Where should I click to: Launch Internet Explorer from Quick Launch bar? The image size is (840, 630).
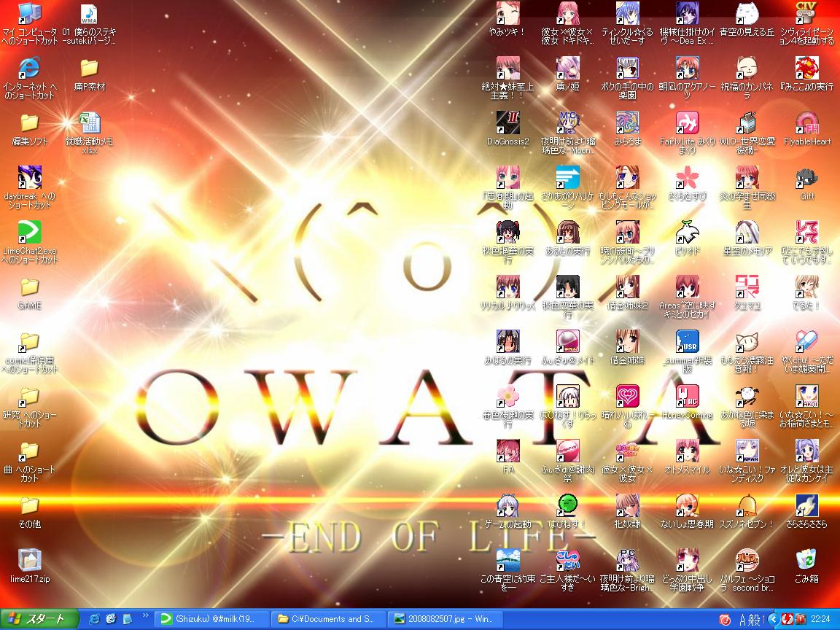(x=95, y=619)
